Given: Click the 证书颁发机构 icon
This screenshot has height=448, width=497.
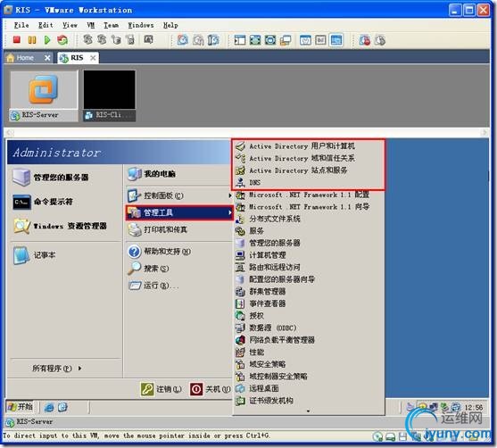Looking at the screenshot, I should [x=240, y=401].
